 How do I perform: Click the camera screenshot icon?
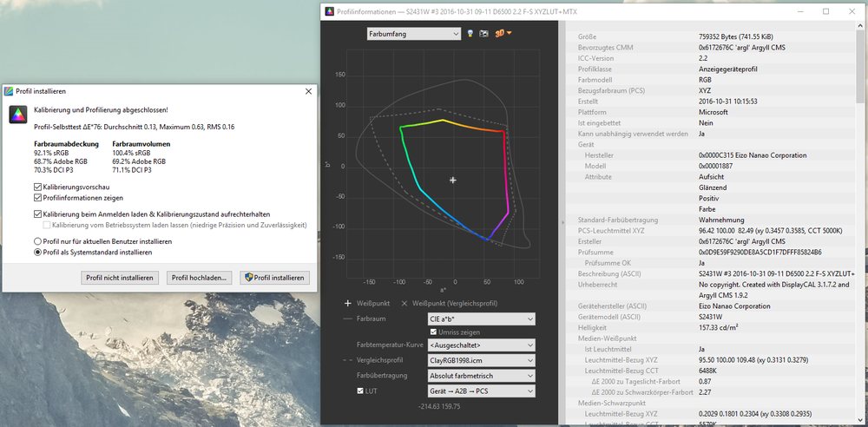pyautogui.click(x=484, y=34)
